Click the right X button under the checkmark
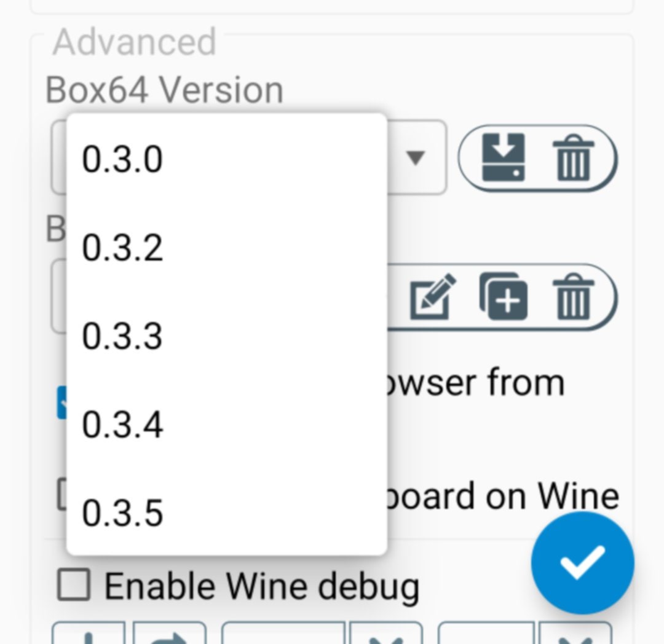Screen dimensions: 664x644 (575, 635)
